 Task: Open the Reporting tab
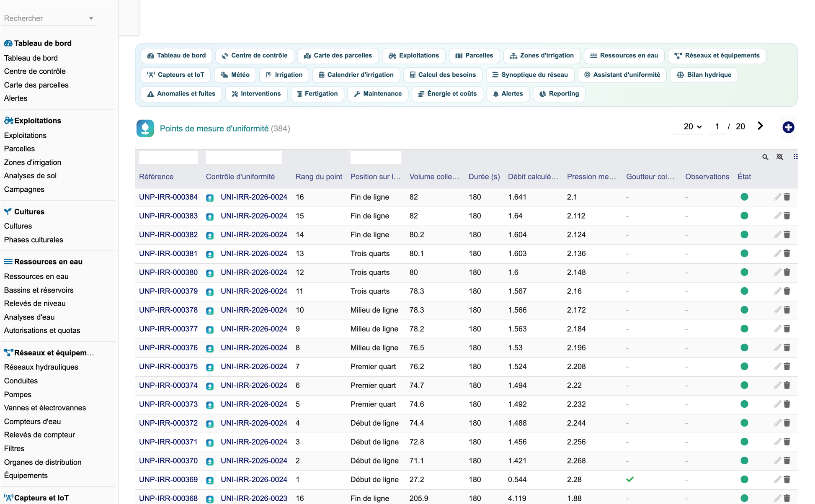[559, 94]
